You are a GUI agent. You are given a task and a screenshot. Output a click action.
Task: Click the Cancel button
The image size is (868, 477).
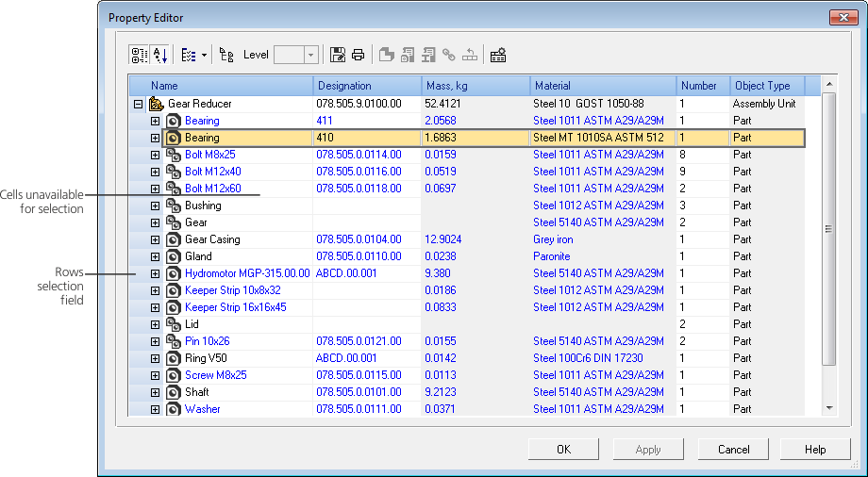click(x=733, y=450)
